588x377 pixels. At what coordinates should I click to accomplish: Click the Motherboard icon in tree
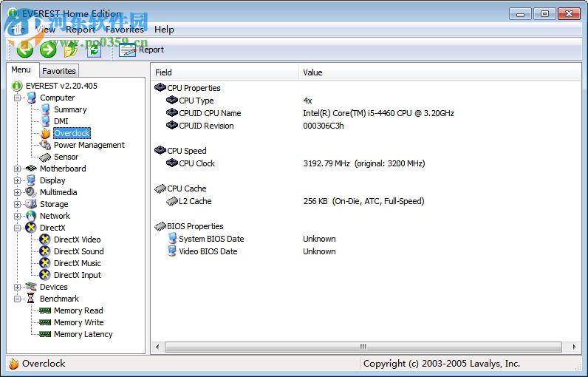(31, 169)
